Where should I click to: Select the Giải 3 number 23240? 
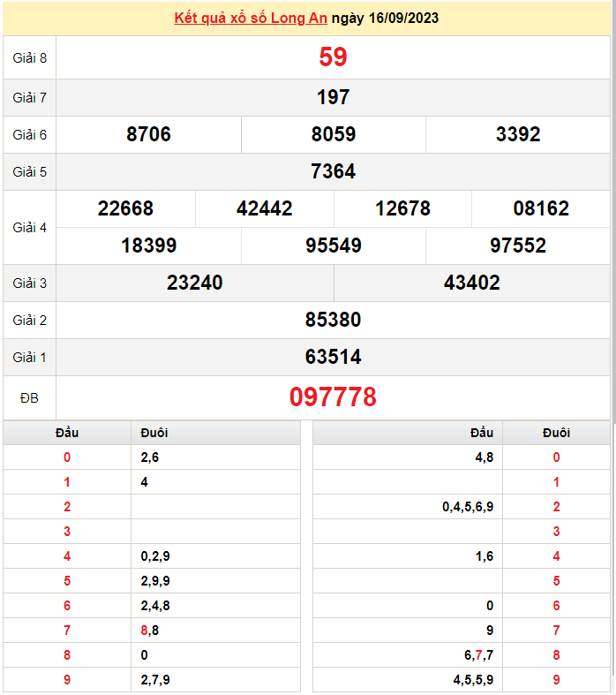[x=195, y=283]
